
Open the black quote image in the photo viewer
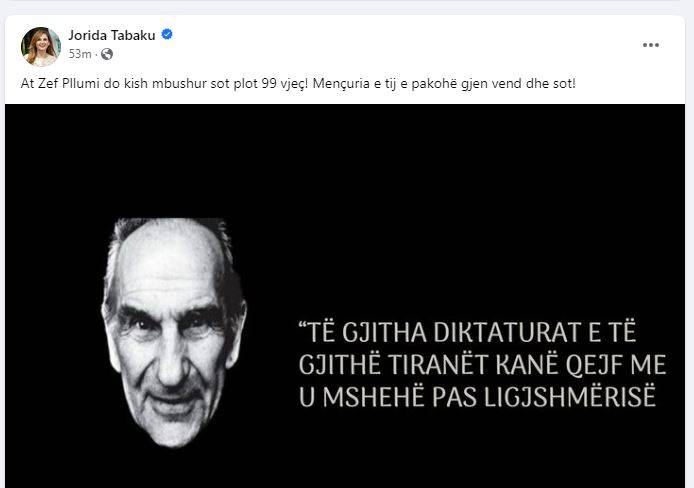point(345,296)
